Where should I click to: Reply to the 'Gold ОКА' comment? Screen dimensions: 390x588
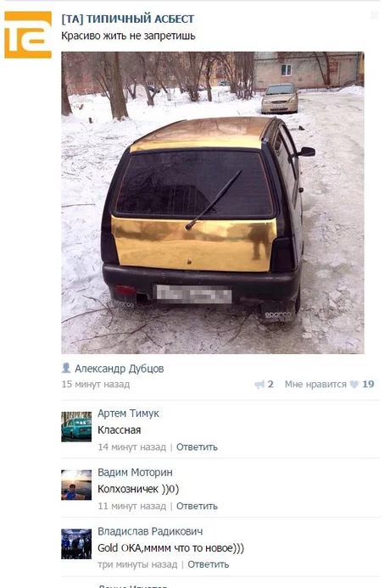tap(209, 564)
